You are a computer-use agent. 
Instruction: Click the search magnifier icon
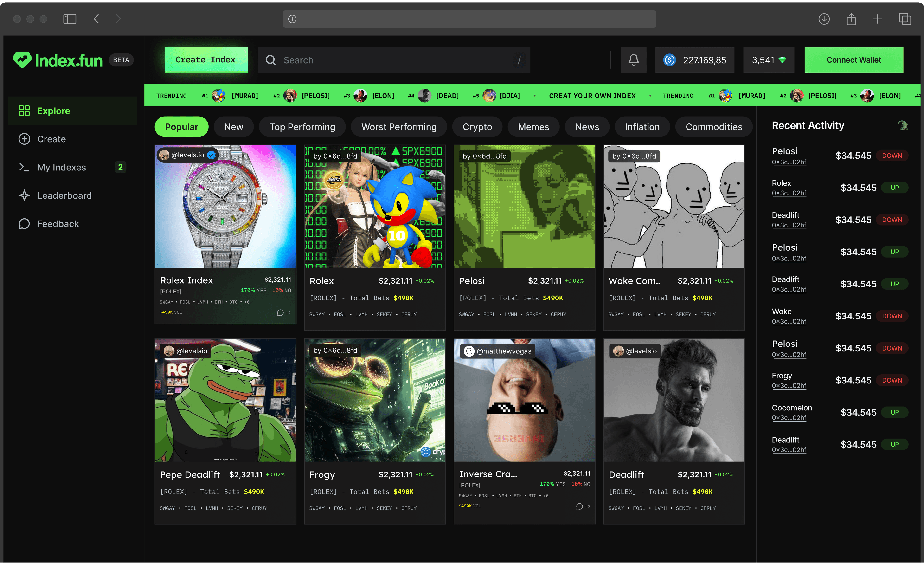(271, 60)
